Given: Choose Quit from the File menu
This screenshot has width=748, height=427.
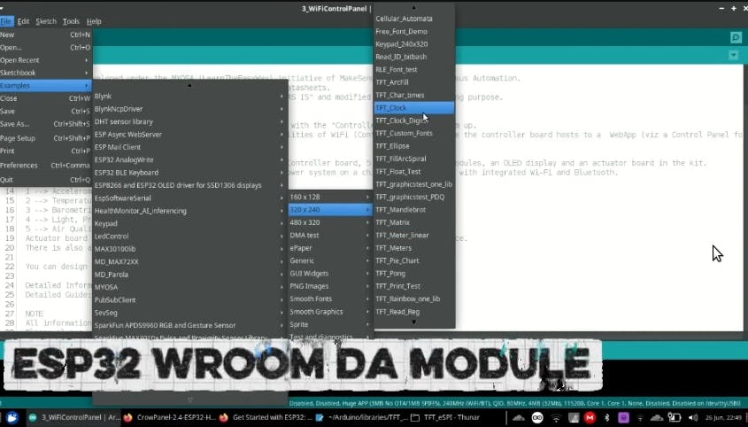Looking at the screenshot, I should click(46, 180).
